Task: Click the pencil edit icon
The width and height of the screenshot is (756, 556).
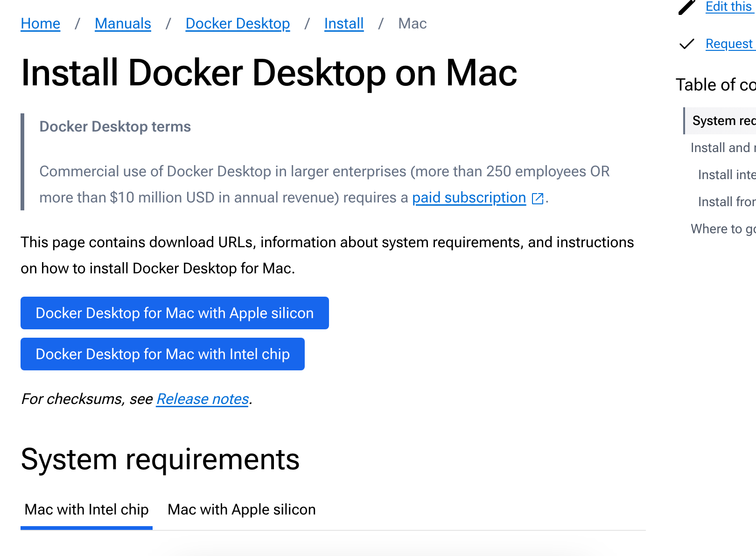Action: point(686,7)
